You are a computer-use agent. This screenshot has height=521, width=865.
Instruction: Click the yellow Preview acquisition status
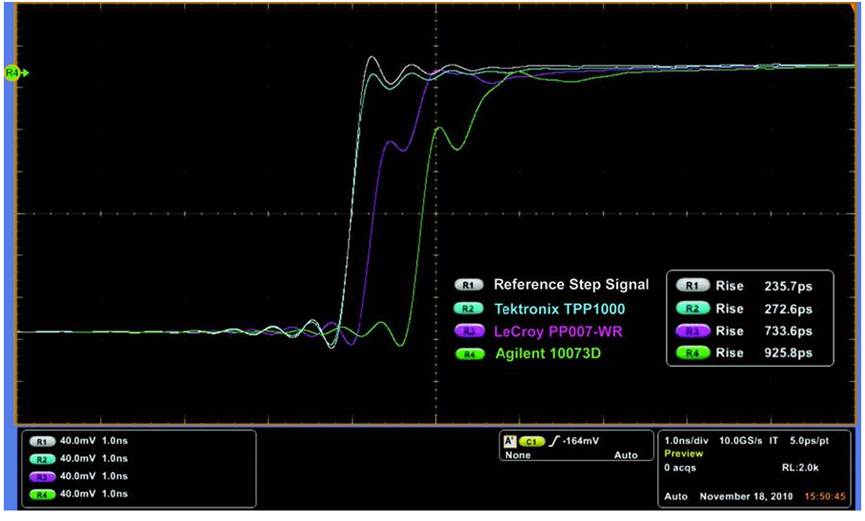(x=684, y=453)
